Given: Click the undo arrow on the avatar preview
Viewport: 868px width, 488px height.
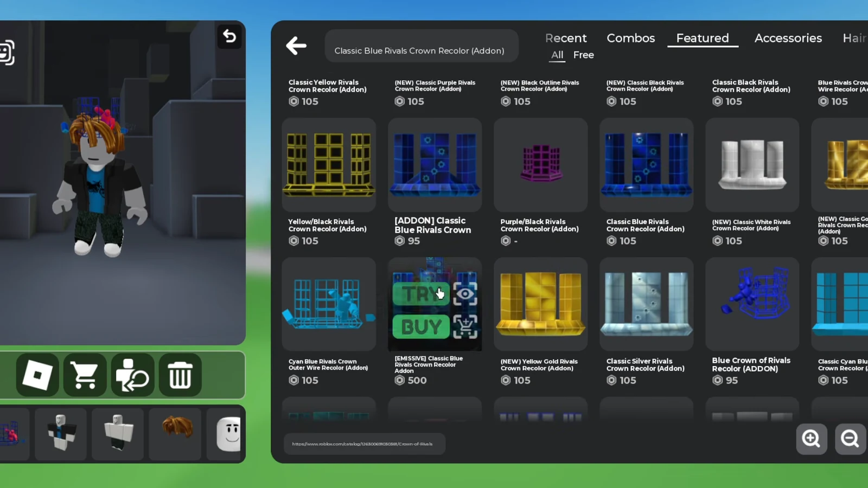Looking at the screenshot, I should click(229, 36).
